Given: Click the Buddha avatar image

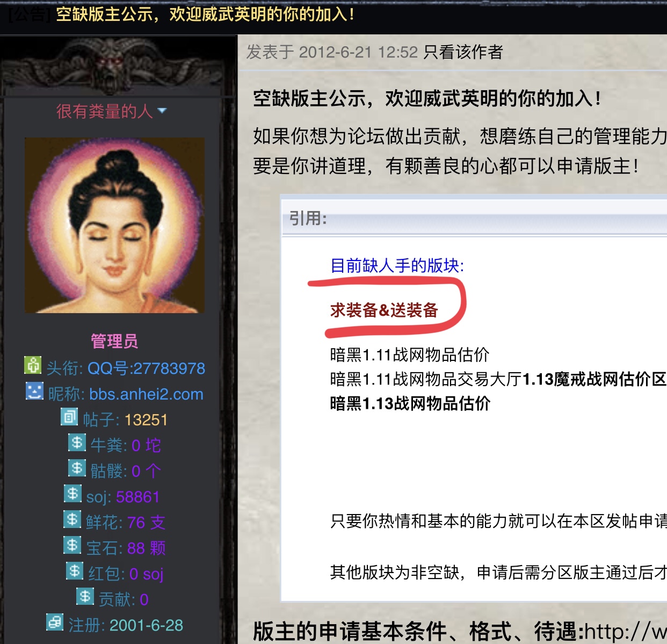Looking at the screenshot, I should (x=114, y=225).
